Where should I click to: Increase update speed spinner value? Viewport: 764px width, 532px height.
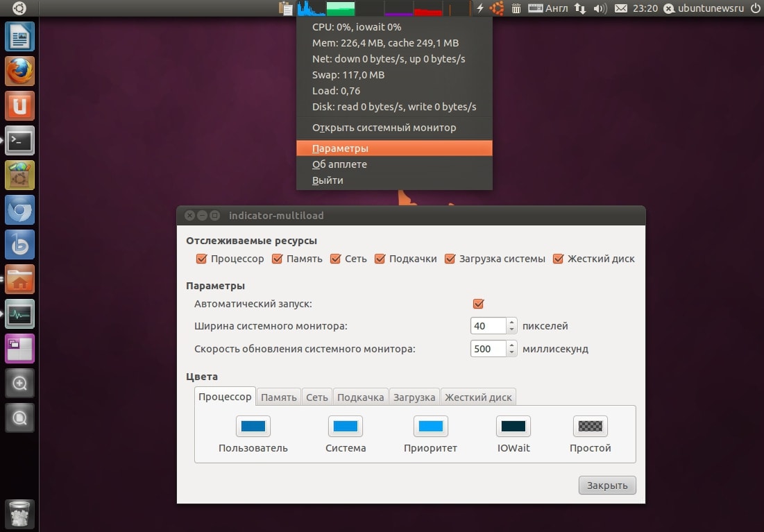(511, 345)
